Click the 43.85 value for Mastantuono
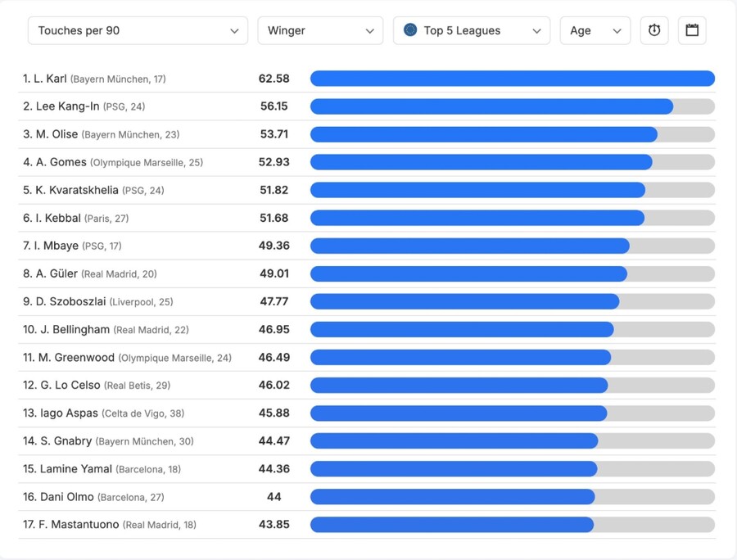This screenshot has height=560, width=737. click(x=274, y=524)
